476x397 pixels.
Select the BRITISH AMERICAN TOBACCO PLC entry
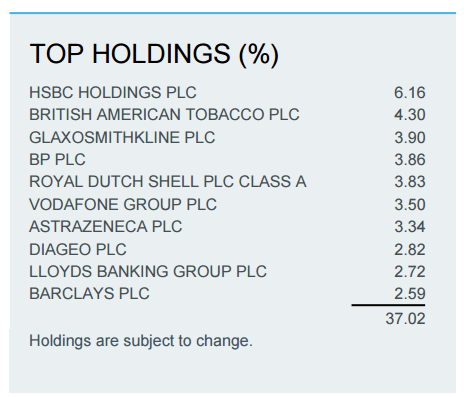164,114
